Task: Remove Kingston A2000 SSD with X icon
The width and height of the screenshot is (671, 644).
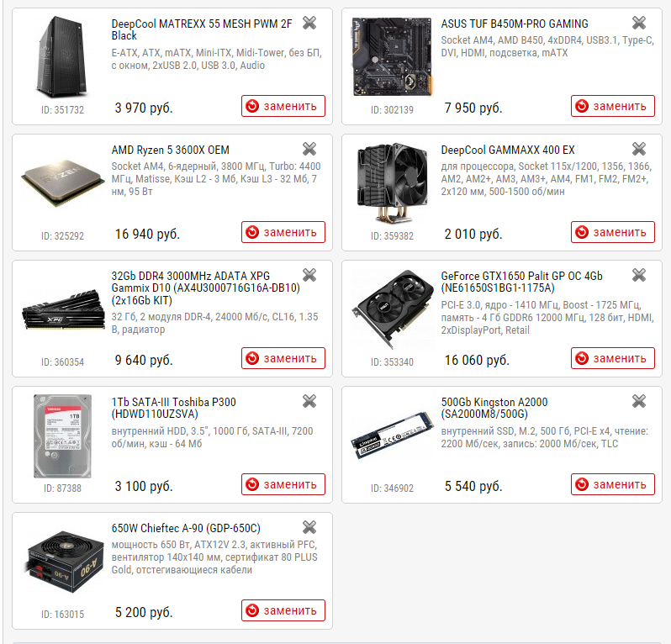Action: (x=638, y=401)
